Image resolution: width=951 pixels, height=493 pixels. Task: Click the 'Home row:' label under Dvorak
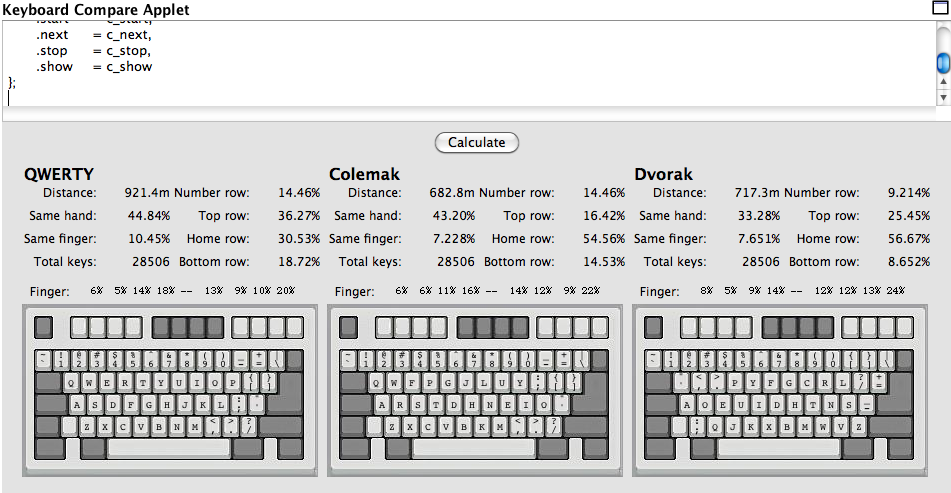(x=828, y=239)
